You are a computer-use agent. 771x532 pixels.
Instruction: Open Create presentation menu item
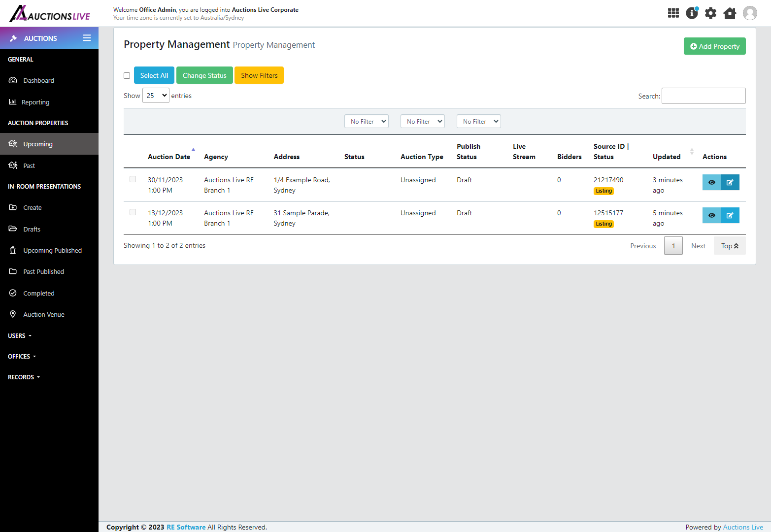(x=33, y=207)
